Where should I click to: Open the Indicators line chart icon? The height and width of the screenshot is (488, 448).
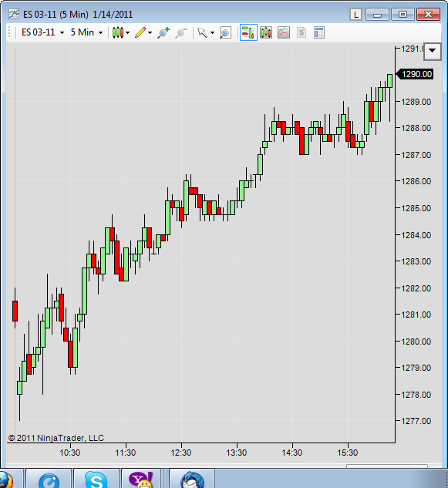click(284, 32)
